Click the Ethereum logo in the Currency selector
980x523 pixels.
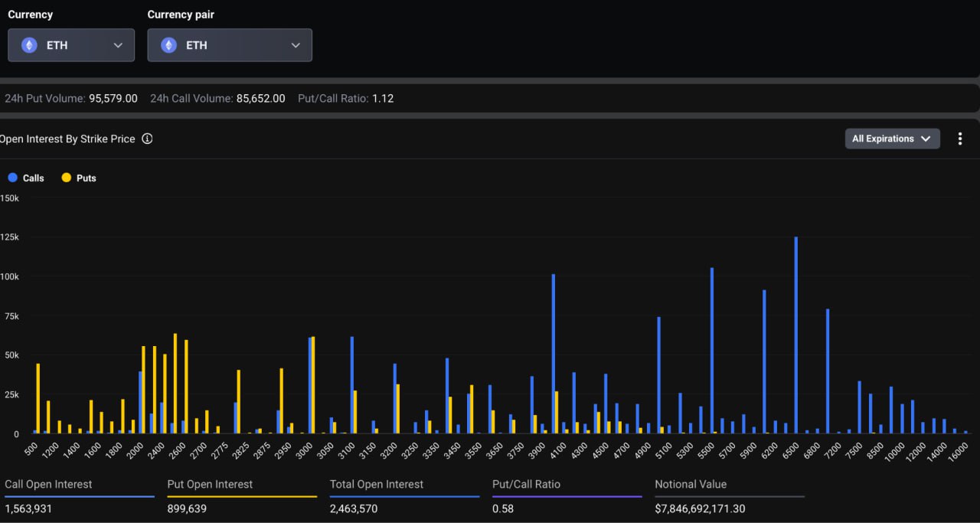pyautogui.click(x=29, y=45)
